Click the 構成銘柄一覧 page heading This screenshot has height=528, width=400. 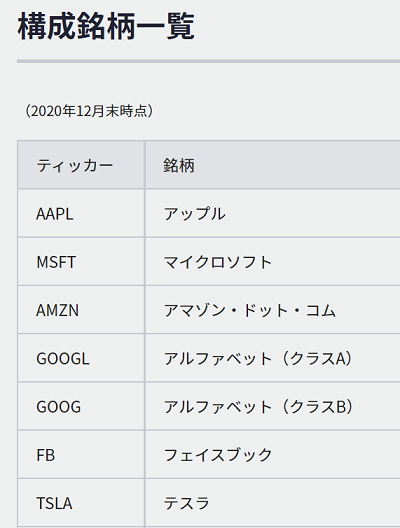tap(106, 26)
